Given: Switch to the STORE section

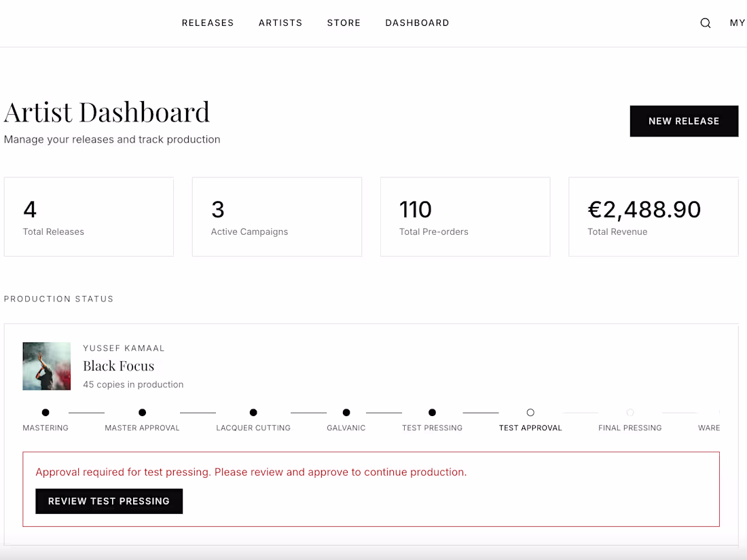Looking at the screenshot, I should (x=344, y=22).
